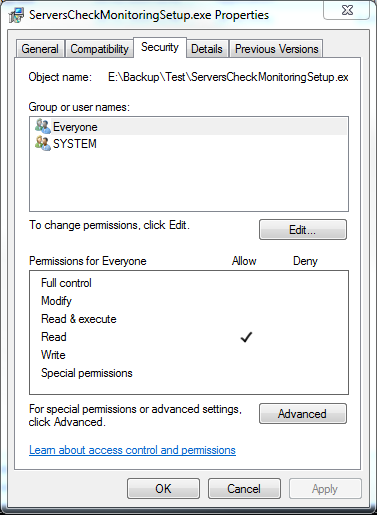The width and height of the screenshot is (377, 515).
Task: Click the Cancel button
Action: (x=244, y=489)
